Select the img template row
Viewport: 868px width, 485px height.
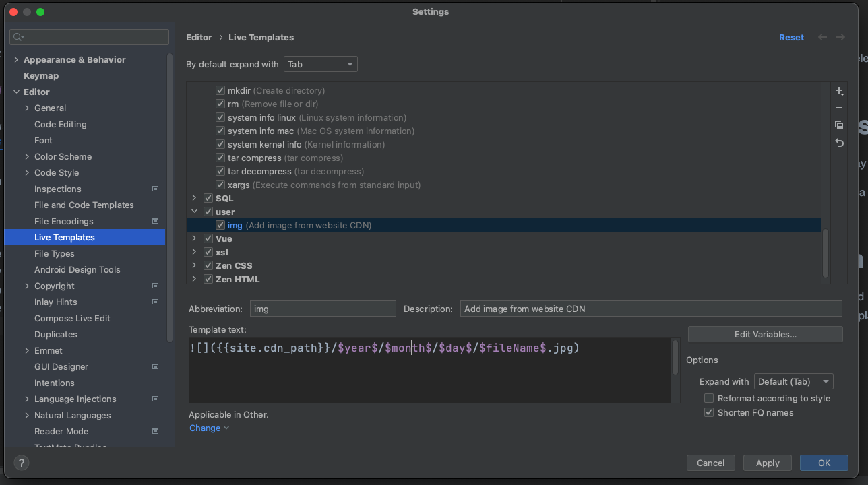(503, 225)
